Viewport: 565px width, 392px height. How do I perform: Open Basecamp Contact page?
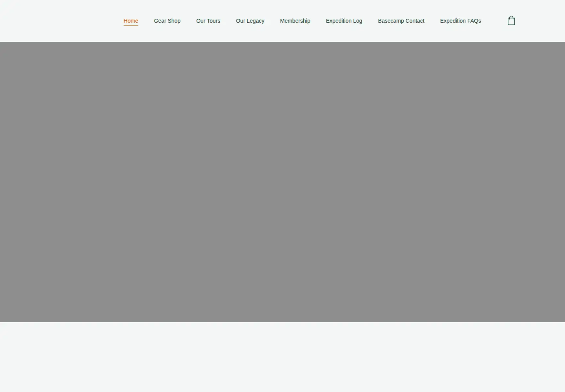tap(401, 21)
